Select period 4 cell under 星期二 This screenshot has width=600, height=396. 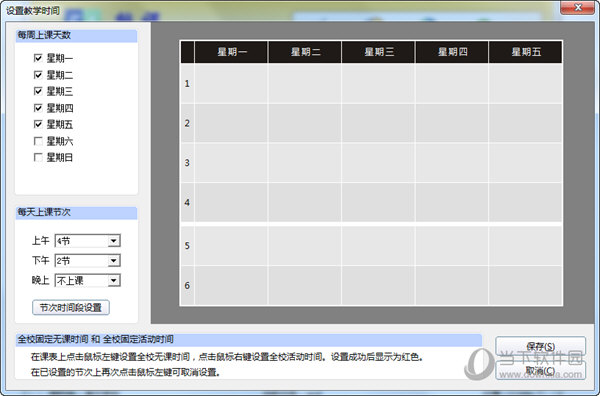pyautogui.click(x=305, y=202)
